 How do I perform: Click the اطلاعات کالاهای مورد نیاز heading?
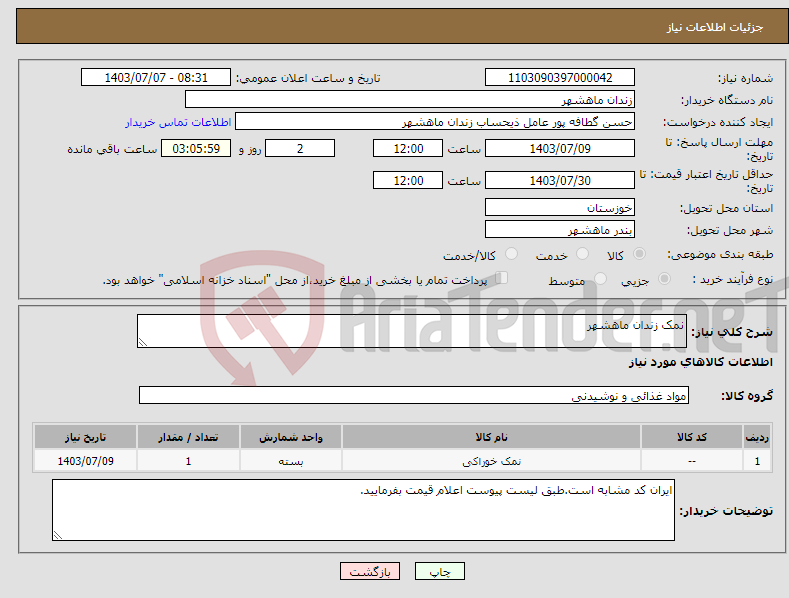(700, 362)
